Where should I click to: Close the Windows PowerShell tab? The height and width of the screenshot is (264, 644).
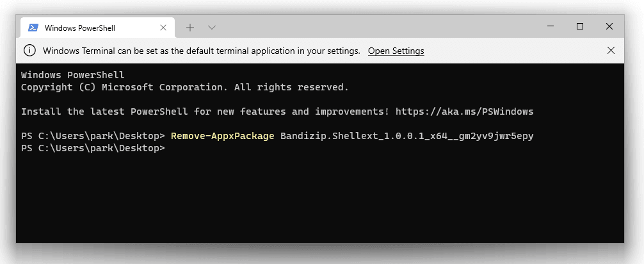[163, 28]
